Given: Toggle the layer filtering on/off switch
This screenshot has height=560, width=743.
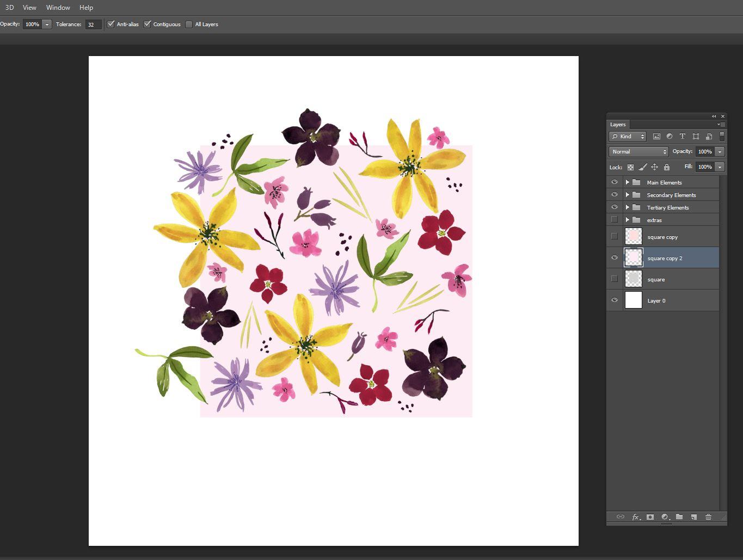Looking at the screenshot, I should [722, 136].
